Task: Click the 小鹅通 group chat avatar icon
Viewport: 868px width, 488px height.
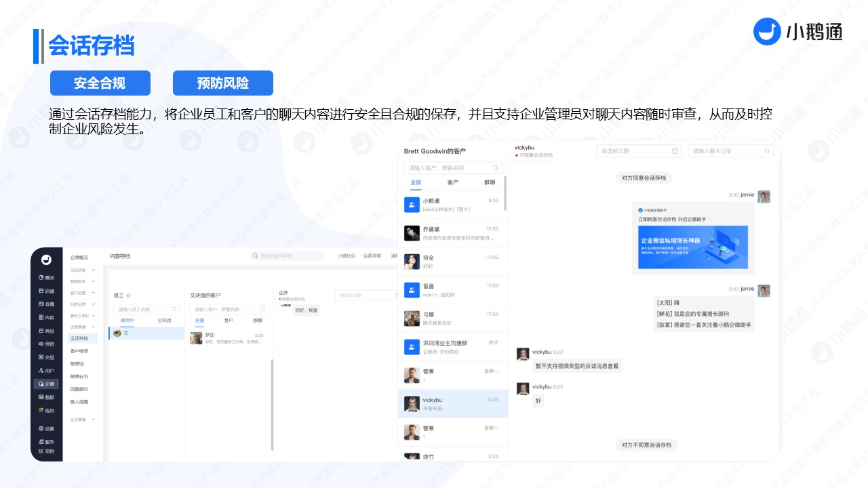Action: tap(412, 205)
